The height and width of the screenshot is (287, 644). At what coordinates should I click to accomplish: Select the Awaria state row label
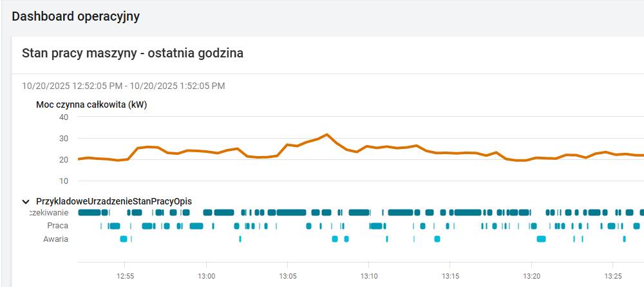pos(55,239)
